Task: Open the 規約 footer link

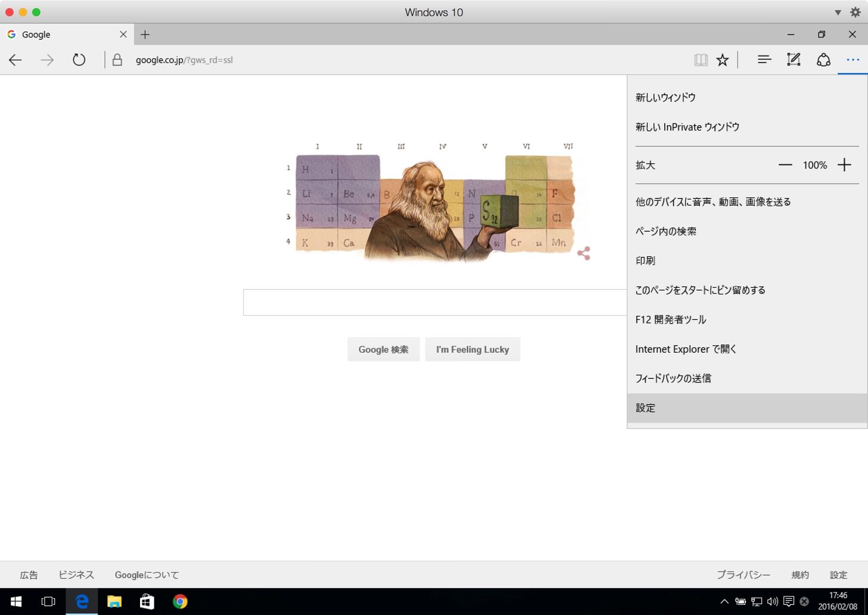Action: (800, 575)
